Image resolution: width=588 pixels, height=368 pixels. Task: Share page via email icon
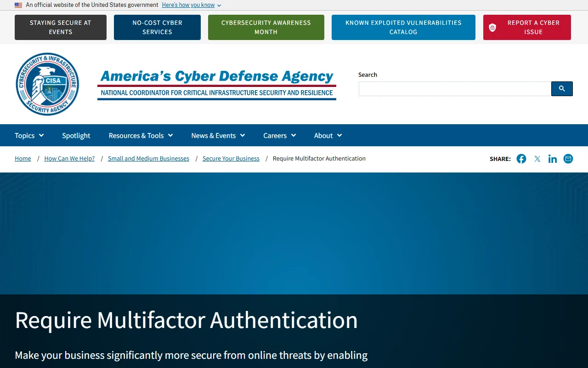[x=568, y=159]
